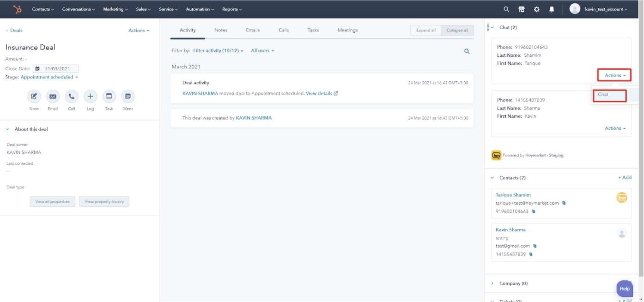This screenshot has width=644, height=302.
Task: Change stage via Appointment scheduled dropdown
Action: pyautogui.click(x=49, y=77)
